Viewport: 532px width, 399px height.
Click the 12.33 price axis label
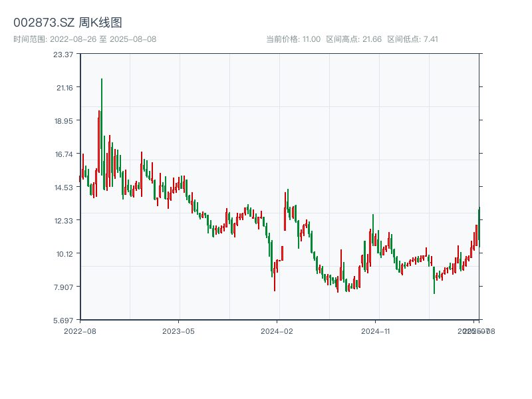click(x=63, y=221)
